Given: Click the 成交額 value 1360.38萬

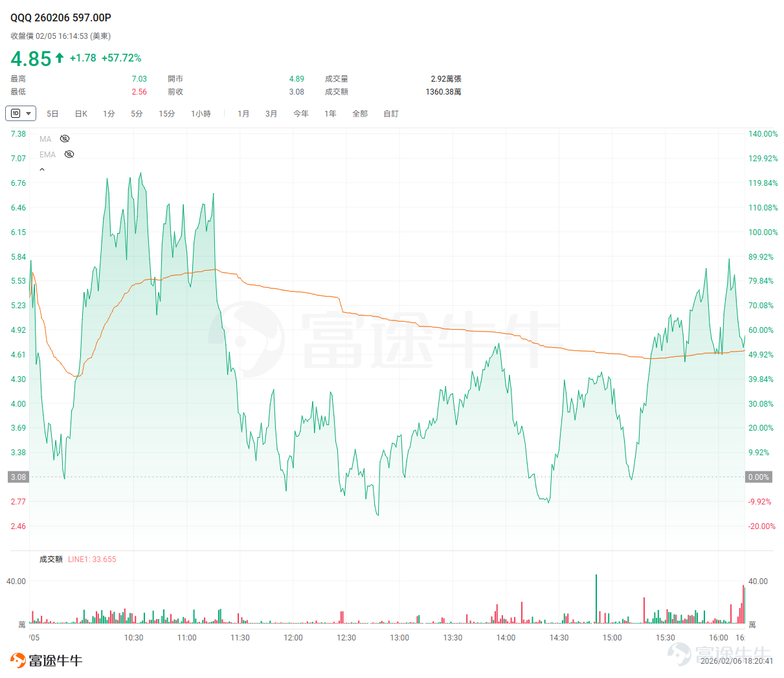Looking at the screenshot, I should [443, 92].
